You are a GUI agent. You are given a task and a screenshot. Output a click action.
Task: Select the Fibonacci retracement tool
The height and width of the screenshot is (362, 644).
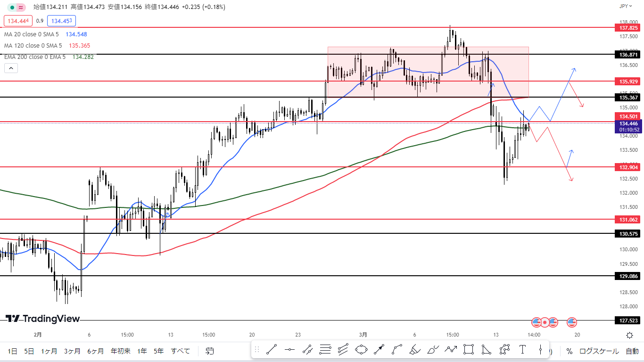pyautogui.click(x=325, y=349)
